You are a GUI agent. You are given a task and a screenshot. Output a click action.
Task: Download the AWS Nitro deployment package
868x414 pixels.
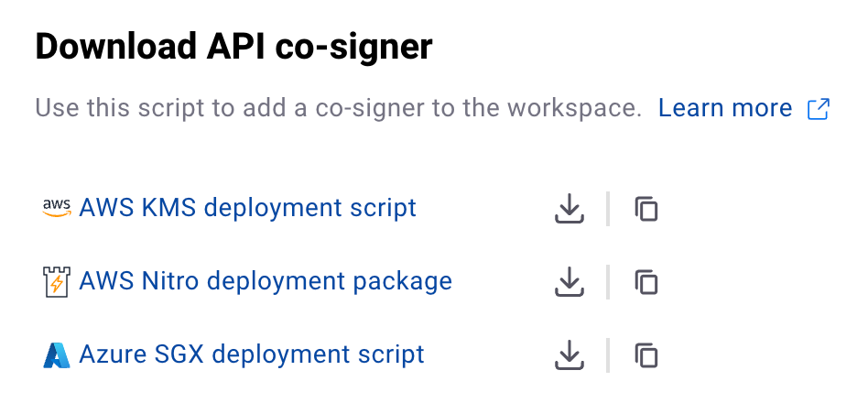(570, 282)
